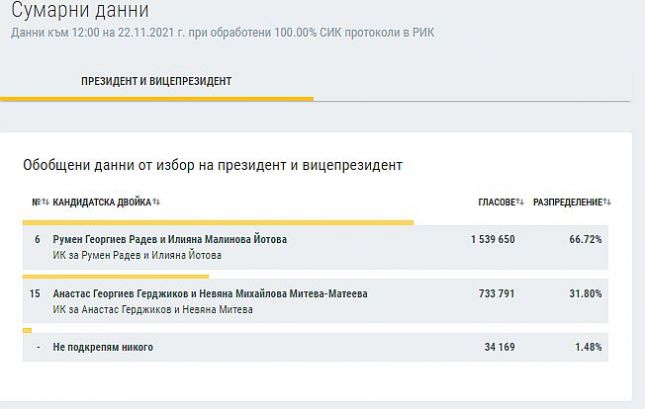Click Radev's yellow vote share bar

[x=218, y=223]
